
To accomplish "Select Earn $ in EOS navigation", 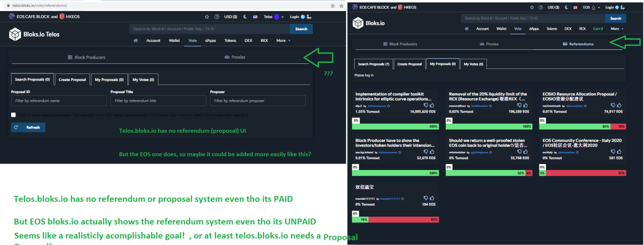I will (x=598, y=29).
